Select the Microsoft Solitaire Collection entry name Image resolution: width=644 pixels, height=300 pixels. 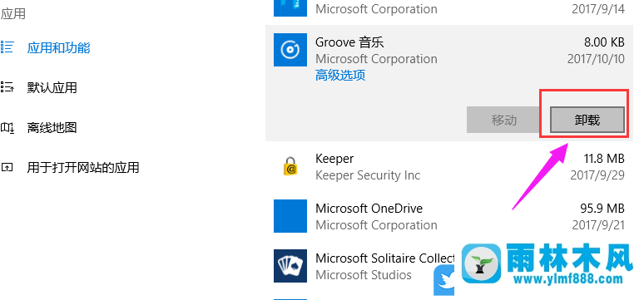(384, 258)
